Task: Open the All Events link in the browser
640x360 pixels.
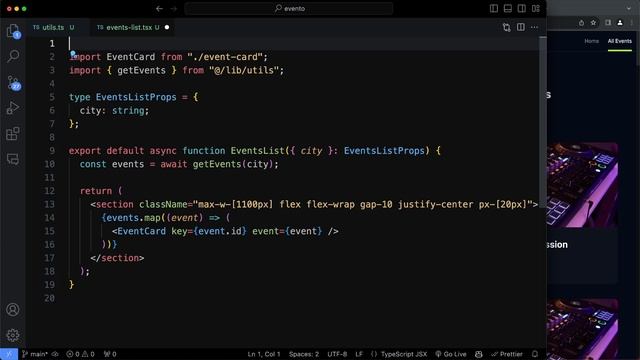Action: click(620, 41)
